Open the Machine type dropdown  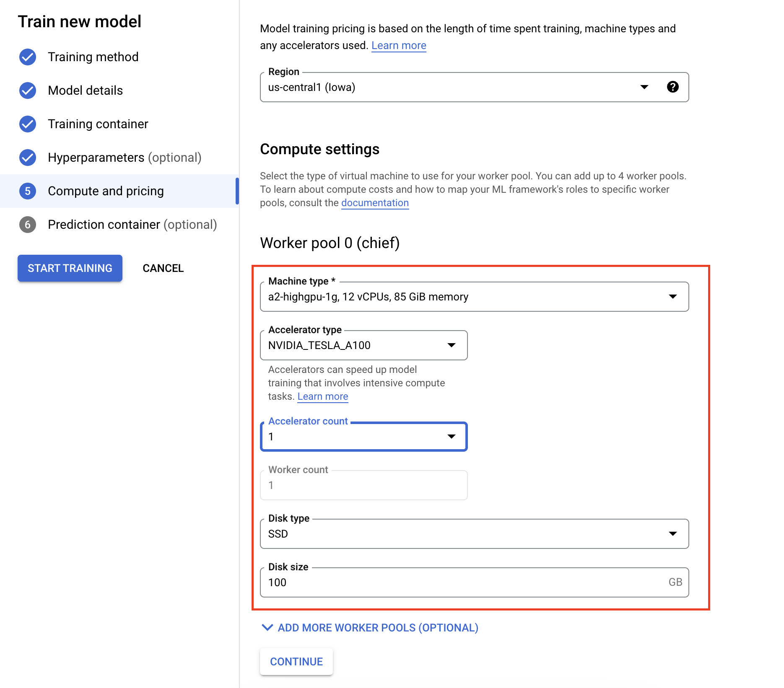click(x=474, y=297)
